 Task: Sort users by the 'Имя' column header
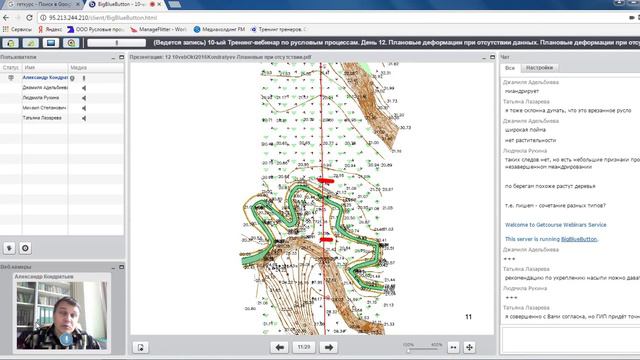pos(45,68)
